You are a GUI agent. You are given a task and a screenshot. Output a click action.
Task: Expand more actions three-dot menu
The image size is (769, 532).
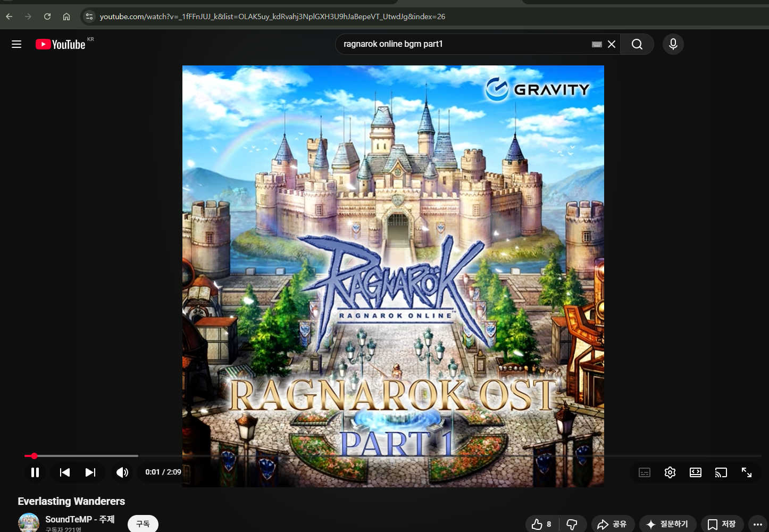(x=758, y=524)
